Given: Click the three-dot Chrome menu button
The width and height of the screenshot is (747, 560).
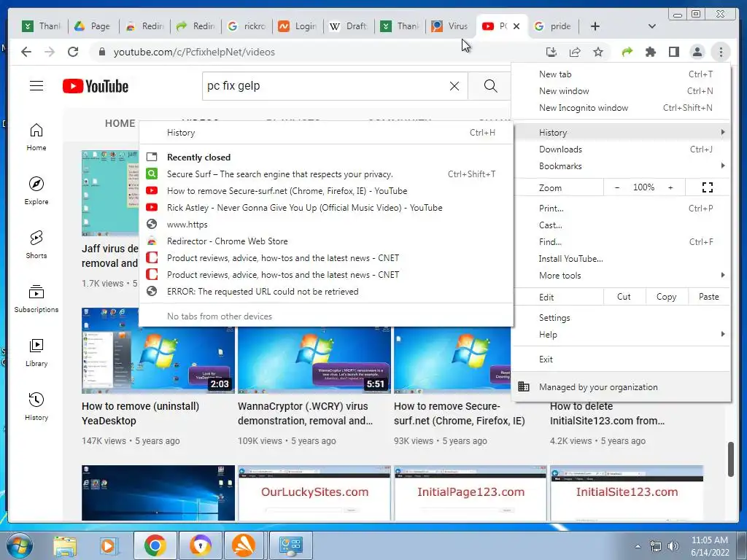Looking at the screenshot, I should click(x=721, y=52).
